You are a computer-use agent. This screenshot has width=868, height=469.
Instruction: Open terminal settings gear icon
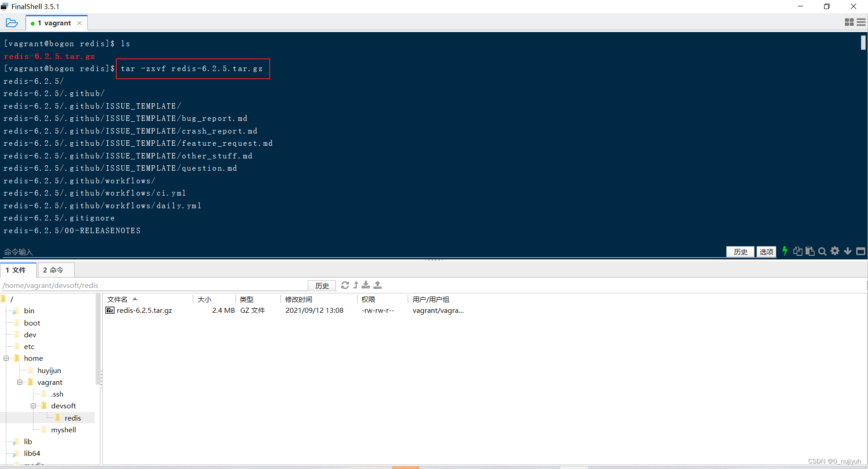(835, 251)
